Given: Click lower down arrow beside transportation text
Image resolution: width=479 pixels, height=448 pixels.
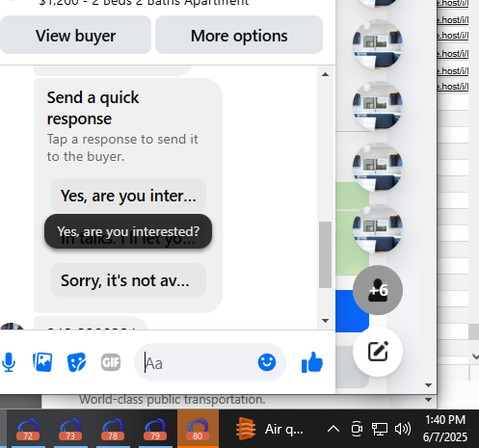Looking at the screenshot, I should [x=428, y=400].
